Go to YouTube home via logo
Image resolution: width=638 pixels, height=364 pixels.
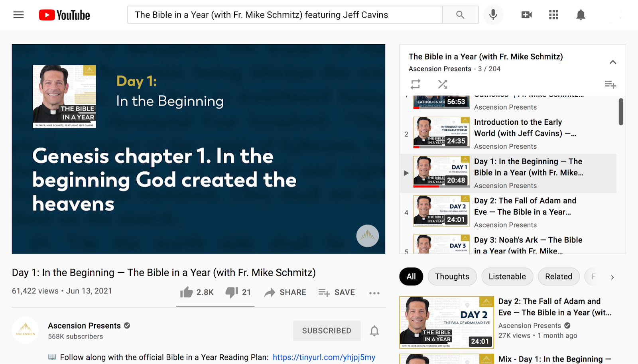click(x=64, y=15)
